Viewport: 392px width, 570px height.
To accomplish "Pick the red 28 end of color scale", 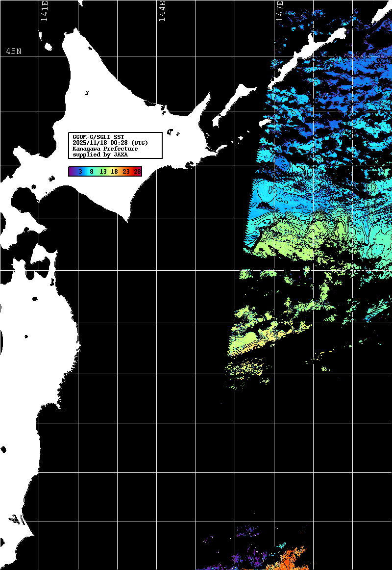I will click(137, 172).
